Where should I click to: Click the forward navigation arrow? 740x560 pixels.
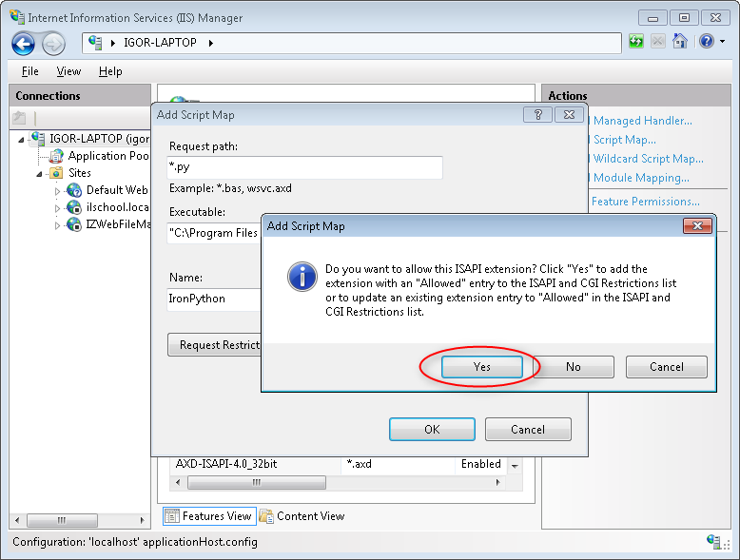coord(53,45)
